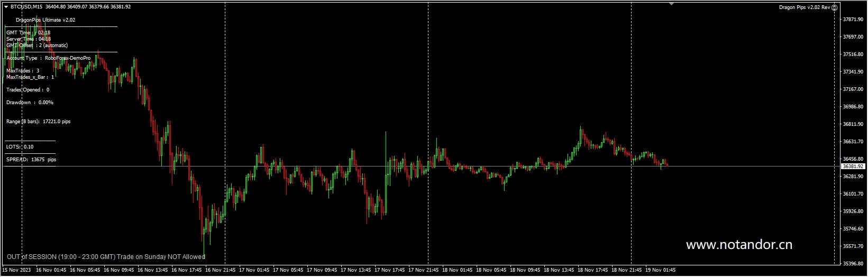The height and width of the screenshot is (277, 868).
Task: Click the chart shift triangle marker
Action: (671, 4)
